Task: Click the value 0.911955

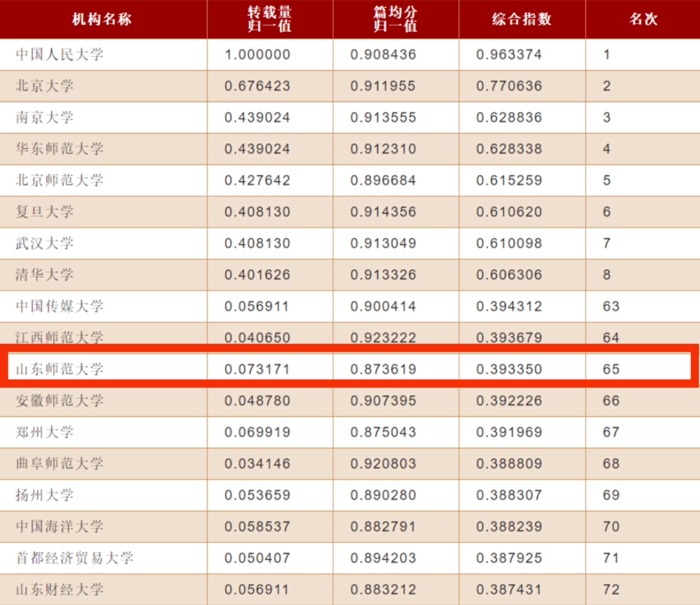Action: click(x=384, y=86)
